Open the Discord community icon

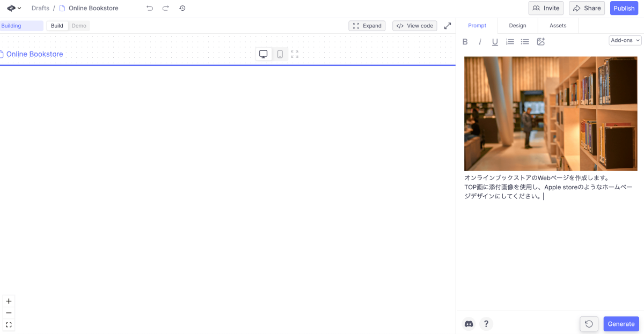469,324
